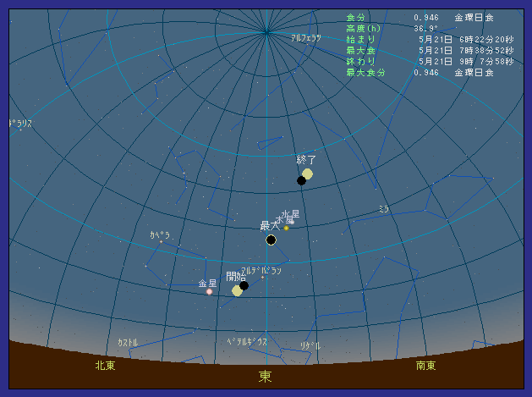This screenshot has width=532, height=397.
Task: Click the 始まり time 6時22分20秒 entry
Action: click(465, 39)
